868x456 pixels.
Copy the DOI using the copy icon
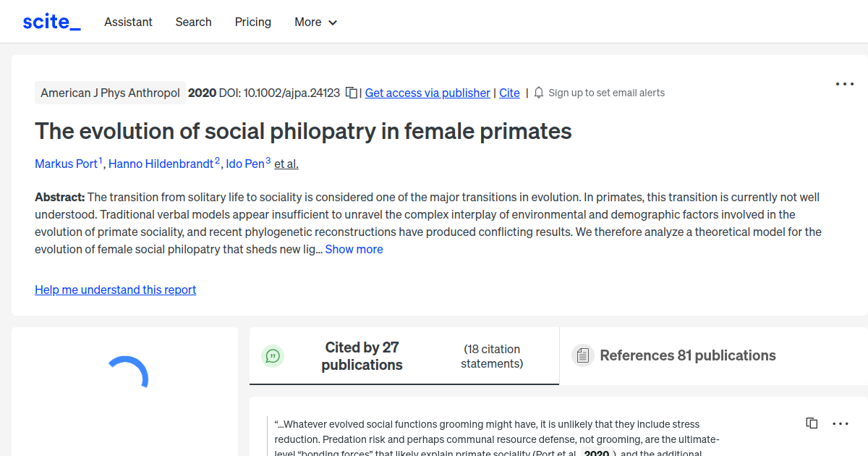tap(350, 93)
